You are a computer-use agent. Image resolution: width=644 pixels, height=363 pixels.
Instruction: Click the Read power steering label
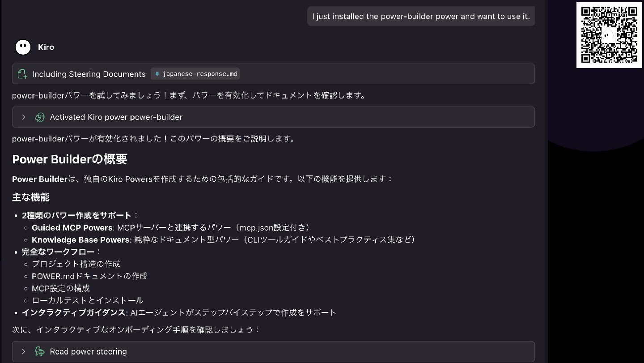[x=88, y=352]
